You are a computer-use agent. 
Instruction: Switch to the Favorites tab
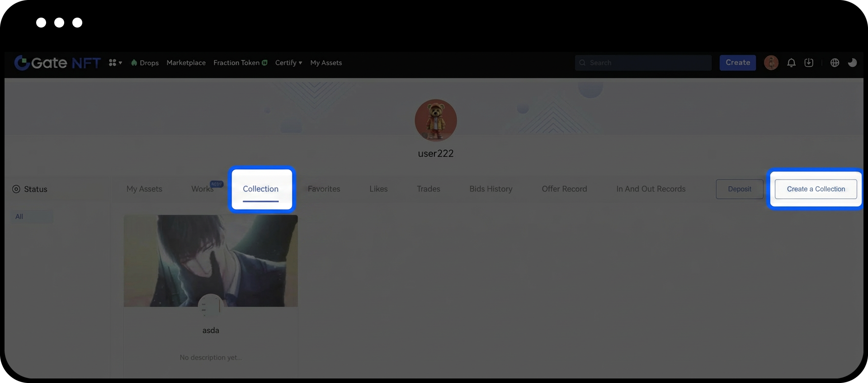click(324, 189)
